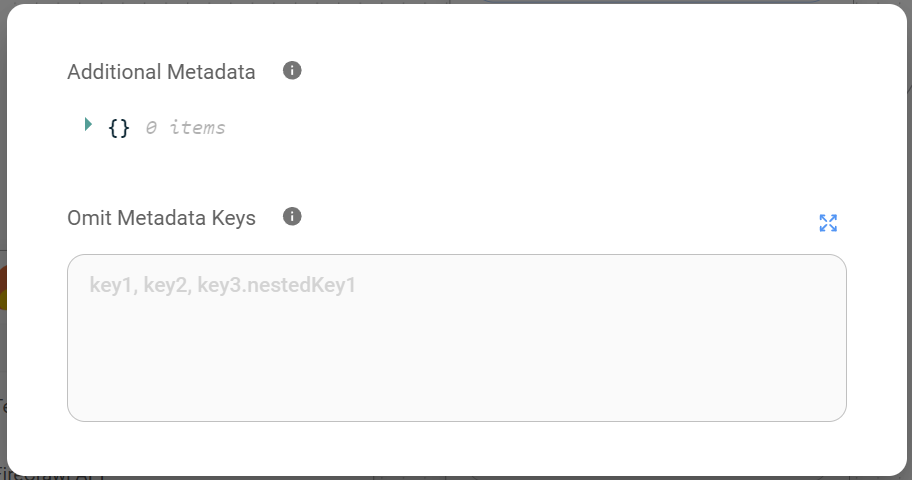Click the curly braces JSON object

click(x=119, y=128)
